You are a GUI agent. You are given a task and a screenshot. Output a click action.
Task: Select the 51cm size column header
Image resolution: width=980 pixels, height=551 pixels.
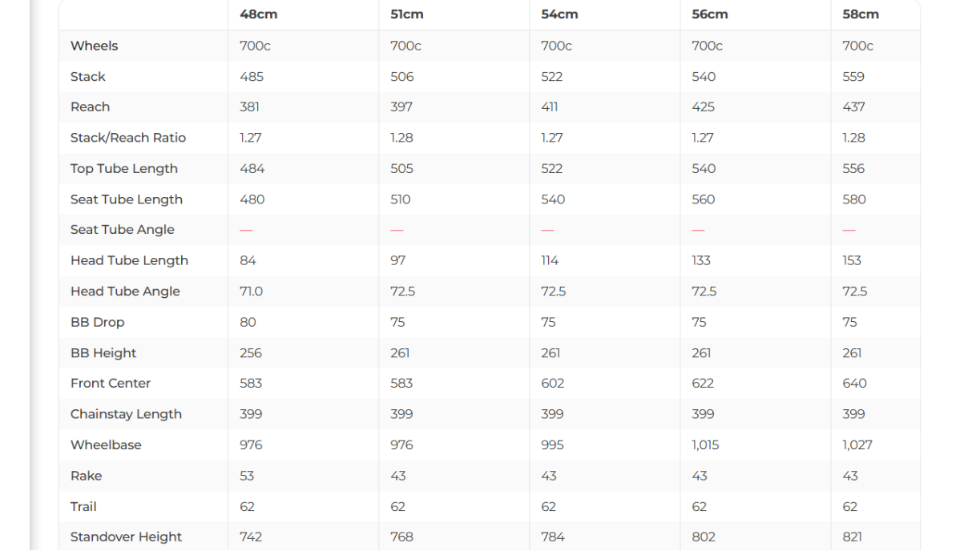(x=406, y=14)
